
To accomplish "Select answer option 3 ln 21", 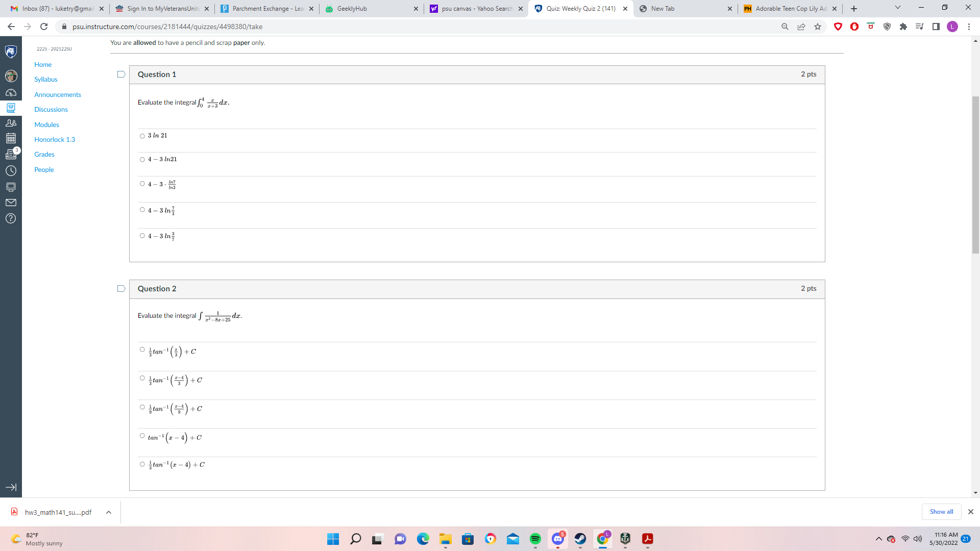I will pos(142,136).
